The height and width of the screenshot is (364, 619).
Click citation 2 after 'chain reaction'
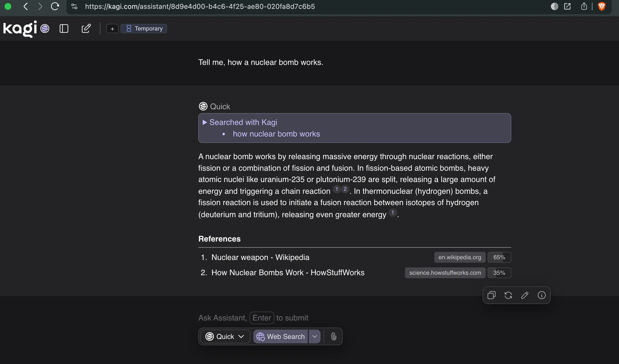(345, 189)
